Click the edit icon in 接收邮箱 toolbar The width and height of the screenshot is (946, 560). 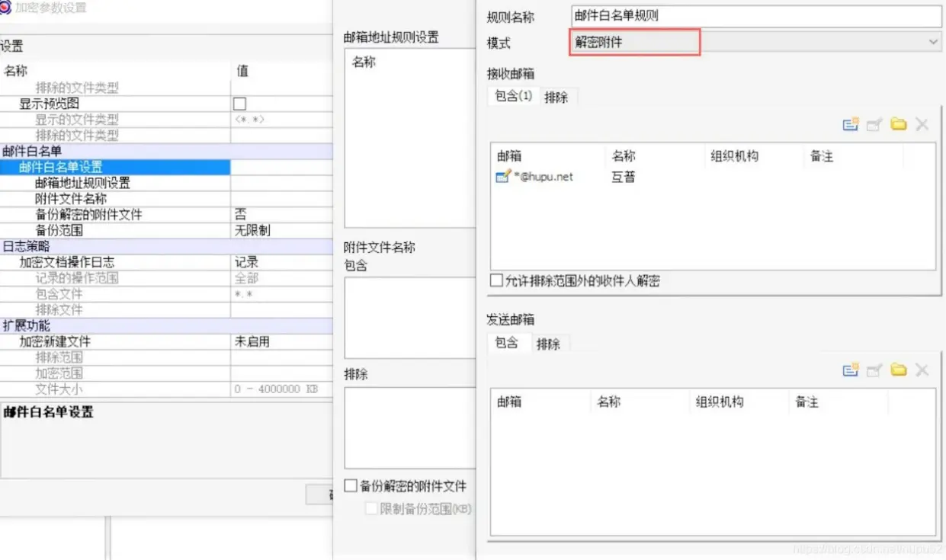tap(874, 124)
